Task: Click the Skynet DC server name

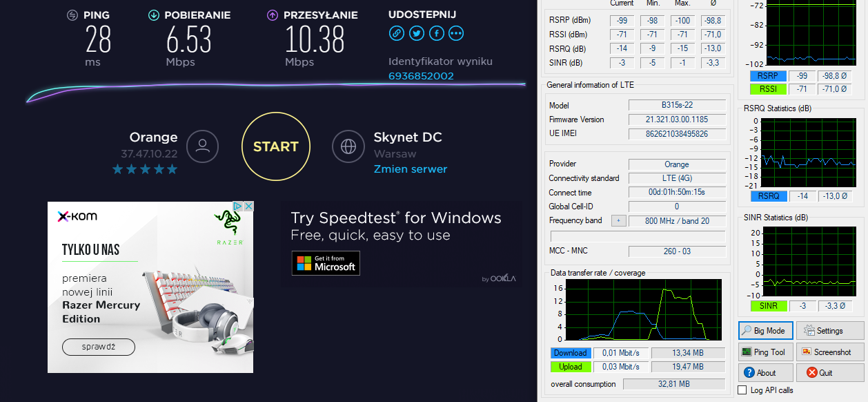Action: pyautogui.click(x=408, y=137)
